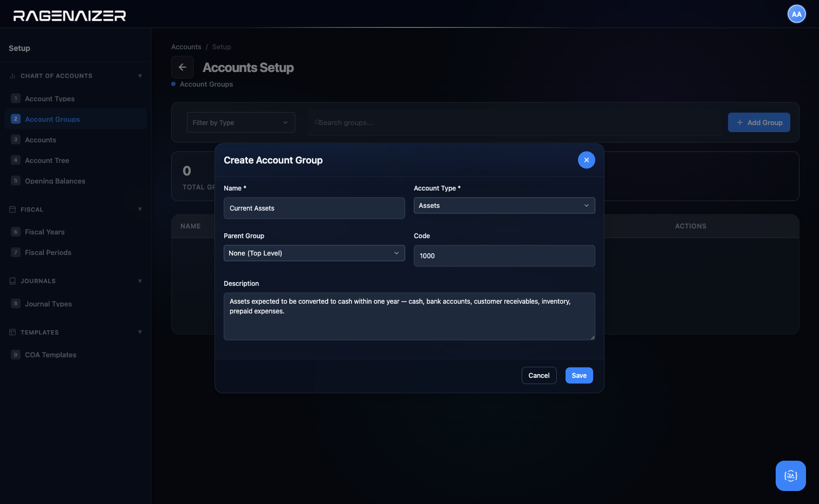Click the Journals section icon
This screenshot has height=504, width=819.
tap(12, 281)
